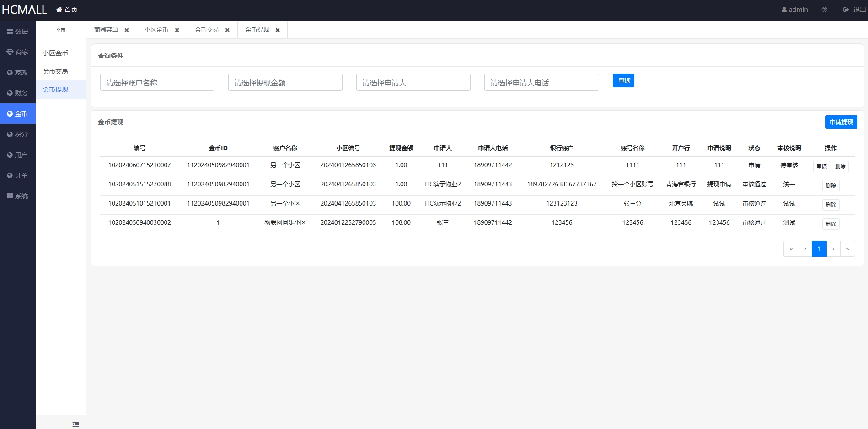Focus the 请选择申请人 input field
This screenshot has width=868, height=429.
[x=413, y=82]
